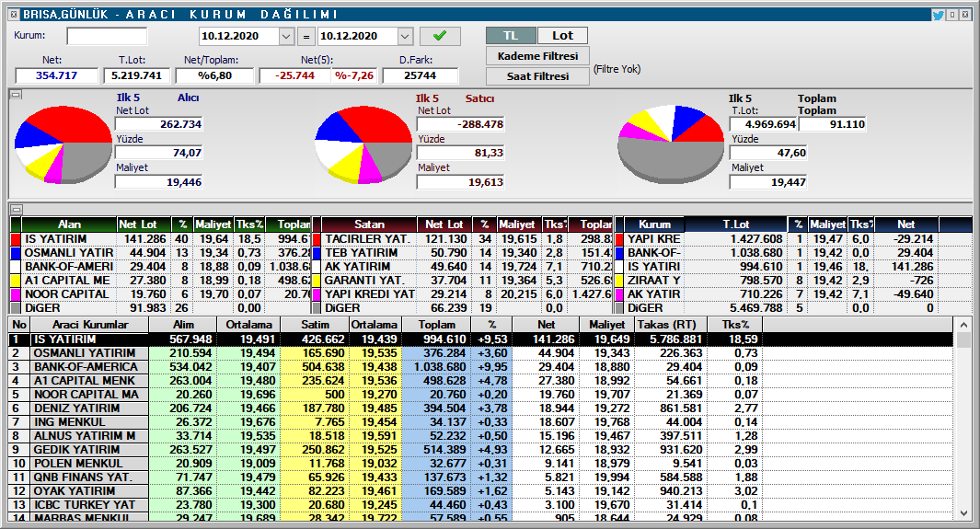Sort totals by T.Lot column header
The height and width of the screenshot is (529, 980).
coord(735,224)
